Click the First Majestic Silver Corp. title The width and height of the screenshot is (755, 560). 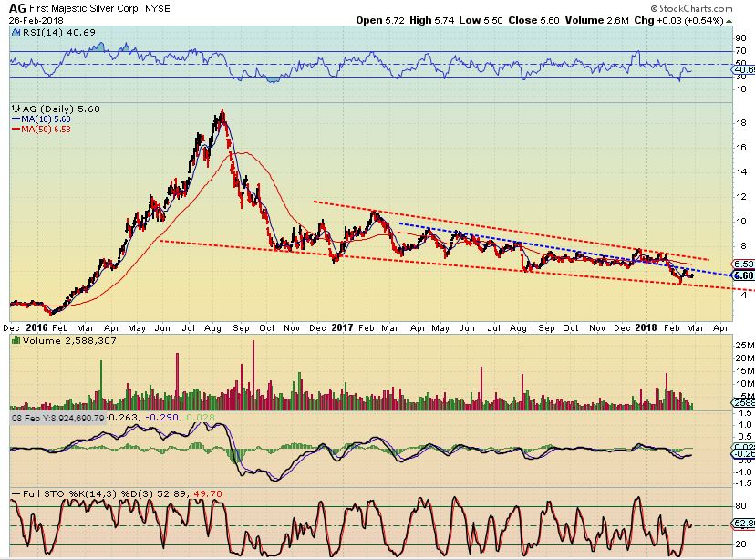[x=86, y=9]
